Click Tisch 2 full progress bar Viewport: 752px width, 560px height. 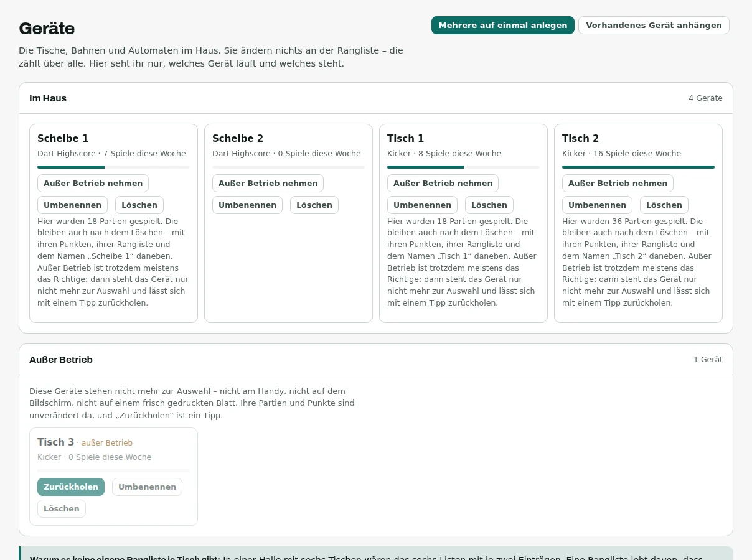click(x=638, y=167)
